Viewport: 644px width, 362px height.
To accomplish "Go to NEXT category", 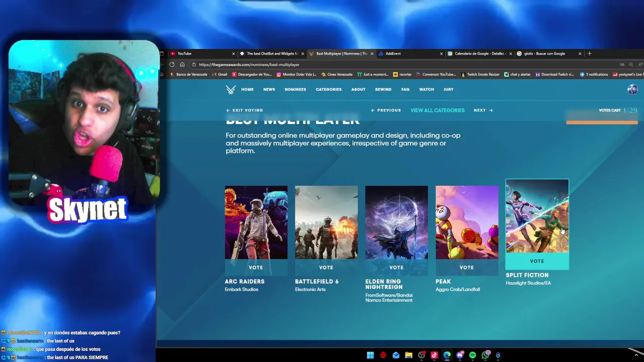I will click(483, 110).
